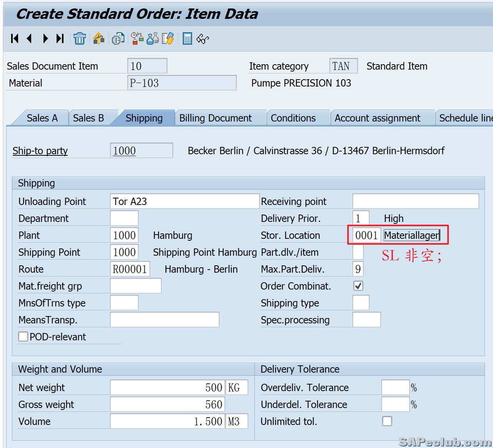
Task: Click the next item arrow
Action: [x=45, y=38]
